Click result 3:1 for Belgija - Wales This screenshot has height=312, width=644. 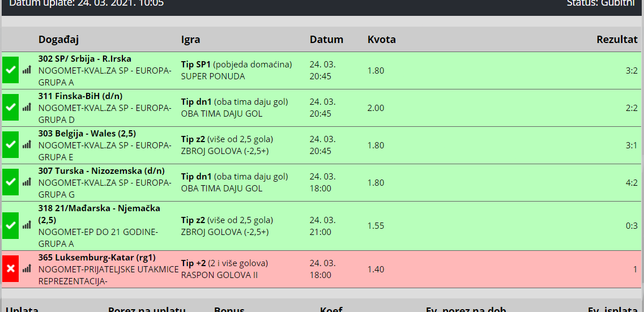[x=632, y=146]
